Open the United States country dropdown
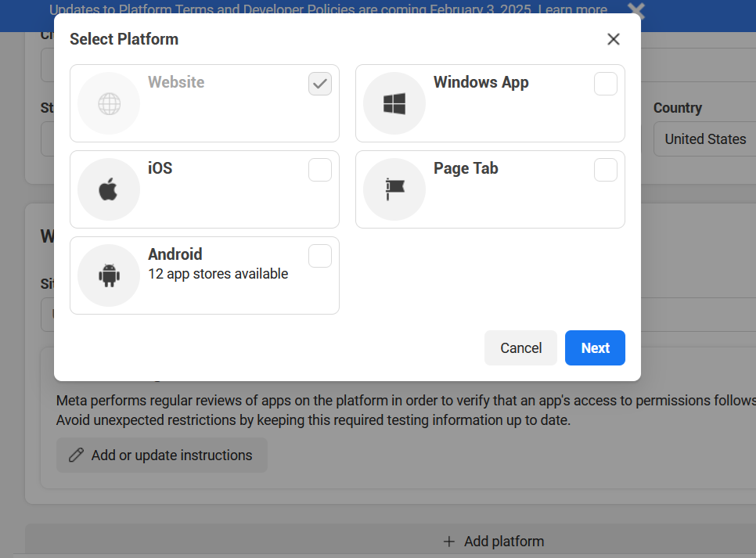This screenshot has height=558, width=756. coord(705,139)
